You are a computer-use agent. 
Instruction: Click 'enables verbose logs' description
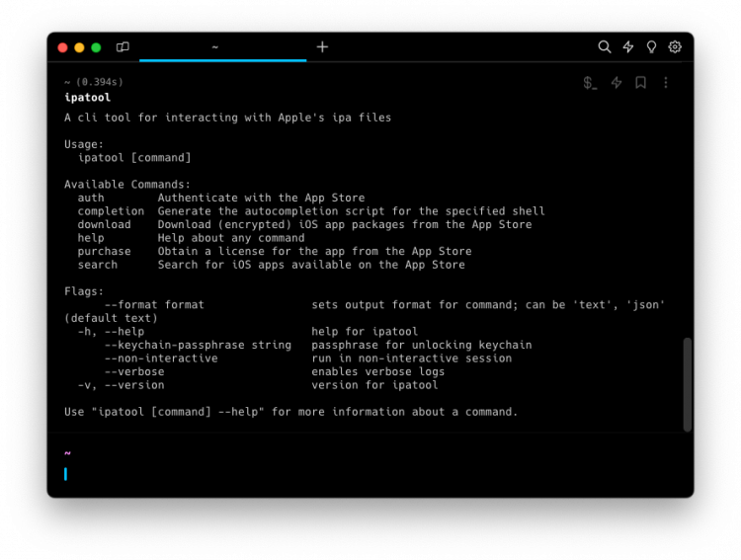tap(378, 372)
